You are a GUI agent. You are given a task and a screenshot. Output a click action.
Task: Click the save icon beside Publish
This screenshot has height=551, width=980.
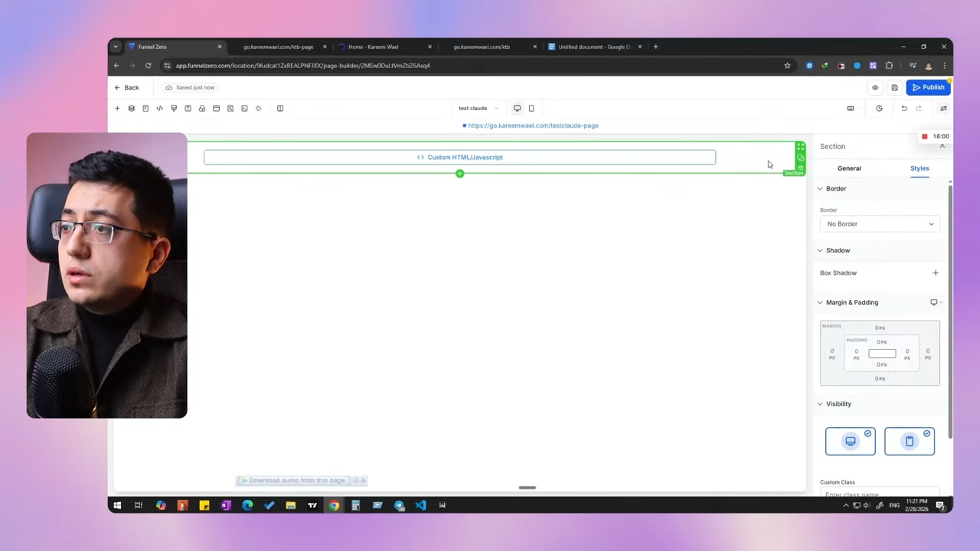click(894, 87)
